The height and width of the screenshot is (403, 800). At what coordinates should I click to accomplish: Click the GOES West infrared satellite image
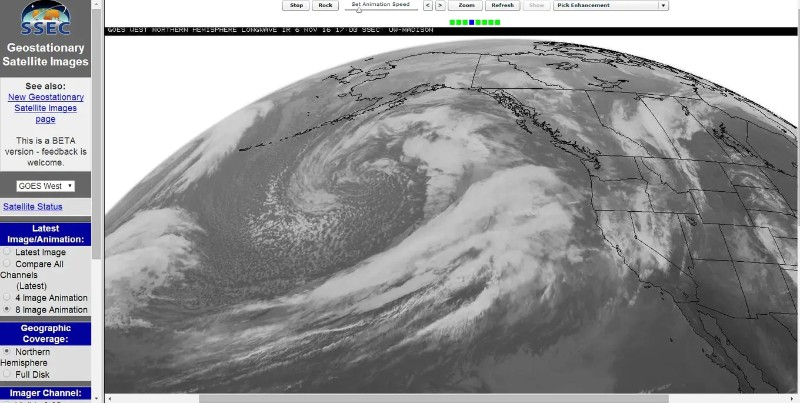pyautogui.click(x=451, y=214)
